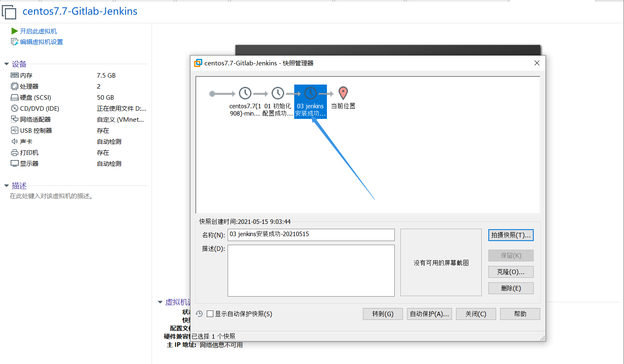Select the hard disk (SCSI) device icon
This screenshot has height=364, width=624.
tap(15, 97)
